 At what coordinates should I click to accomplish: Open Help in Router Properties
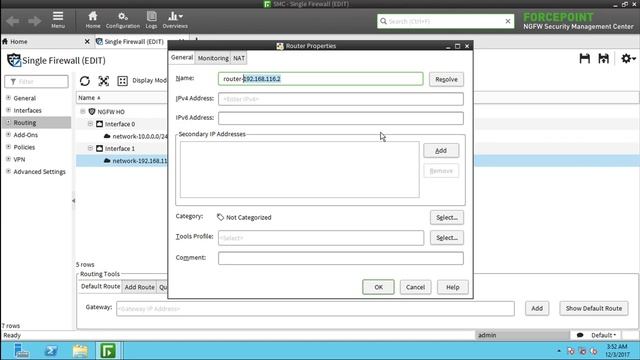452,287
